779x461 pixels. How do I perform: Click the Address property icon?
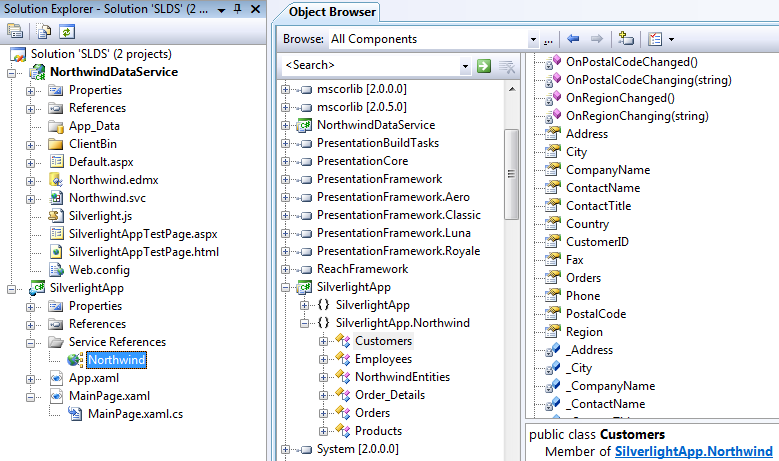tap(553, 134)
